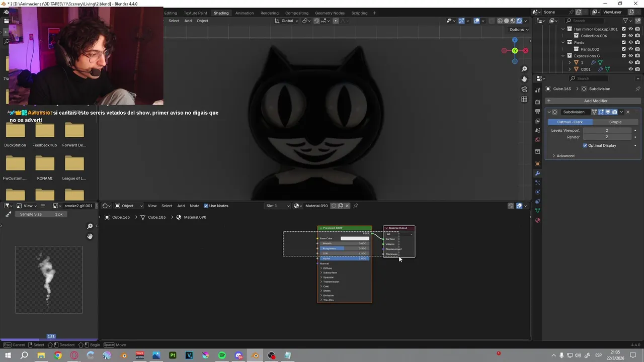Add a new workspace with the plus button
The height and width of the screenshot is (362, 644).
tap(374, 13)
